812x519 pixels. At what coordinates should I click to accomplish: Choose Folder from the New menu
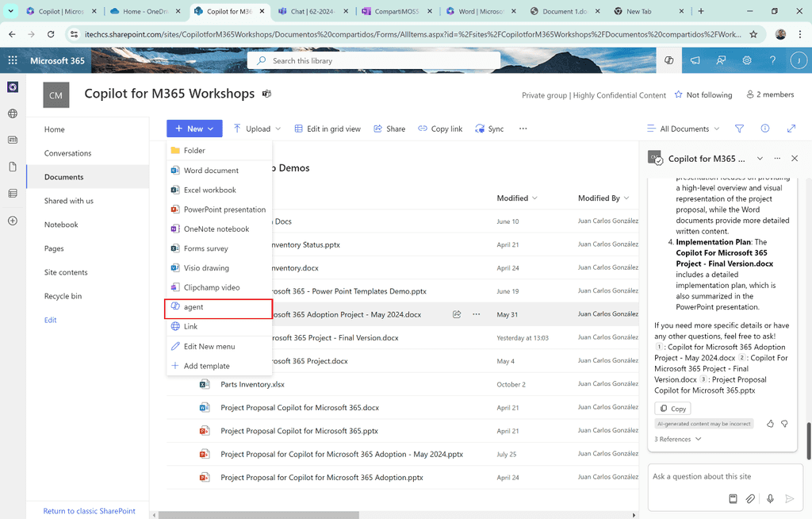coord(219,150)
